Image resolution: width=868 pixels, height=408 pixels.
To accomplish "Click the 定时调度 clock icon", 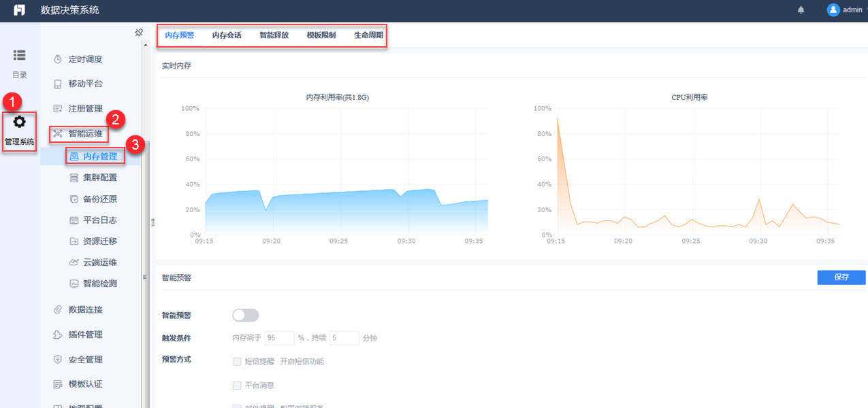I will click(58, 59).
